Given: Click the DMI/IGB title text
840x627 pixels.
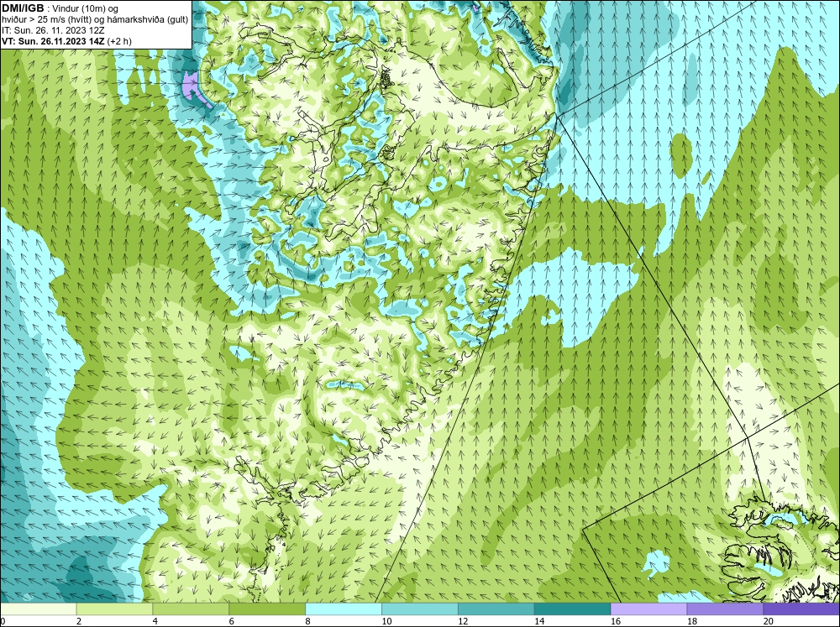Looking at the screenshot, I should coord(23,8).
